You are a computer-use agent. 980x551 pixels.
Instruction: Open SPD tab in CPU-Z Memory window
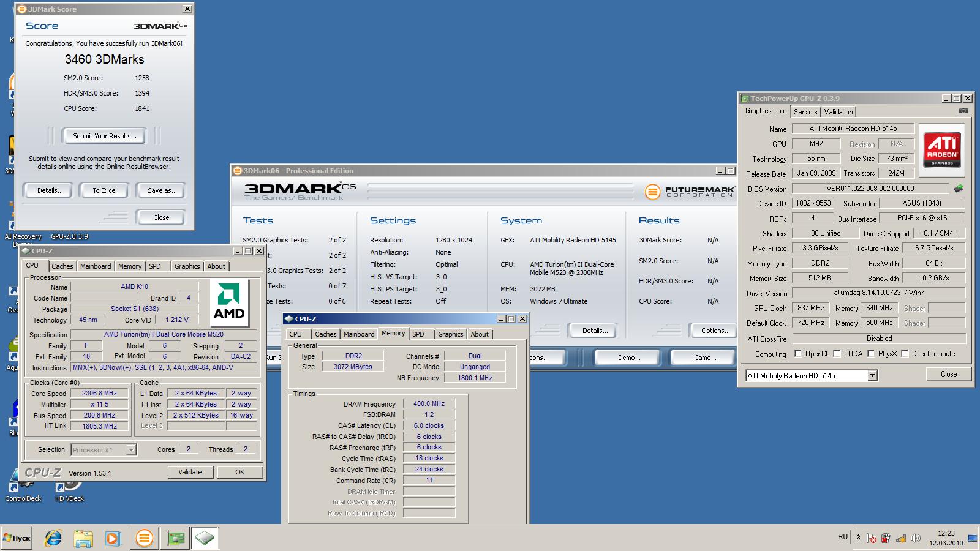(418, 334)
